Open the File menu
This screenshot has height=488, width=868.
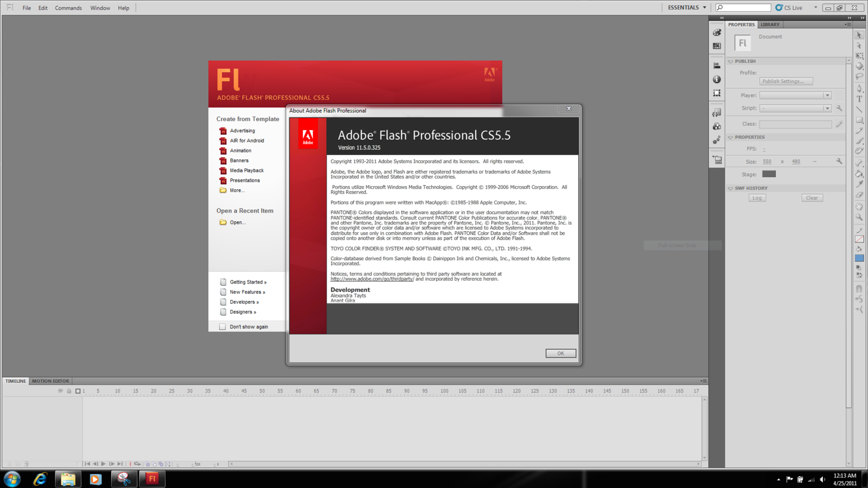pyautogui.click(x=27, y=8)
